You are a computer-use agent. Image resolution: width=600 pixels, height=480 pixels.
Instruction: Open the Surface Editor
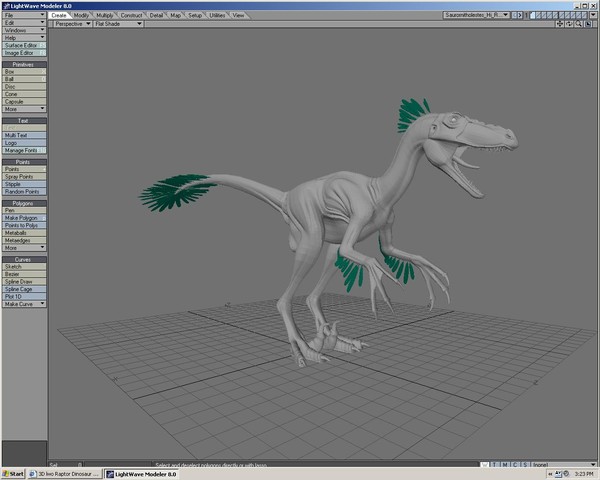point(24,45)
